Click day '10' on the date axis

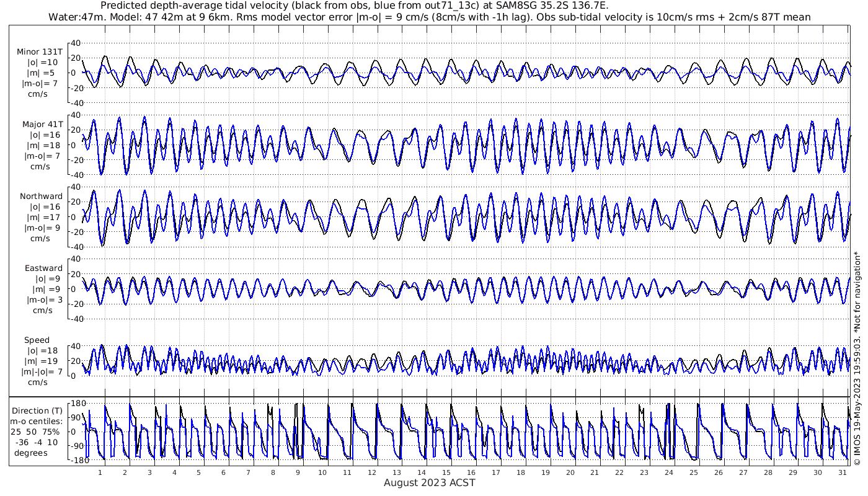322,472
